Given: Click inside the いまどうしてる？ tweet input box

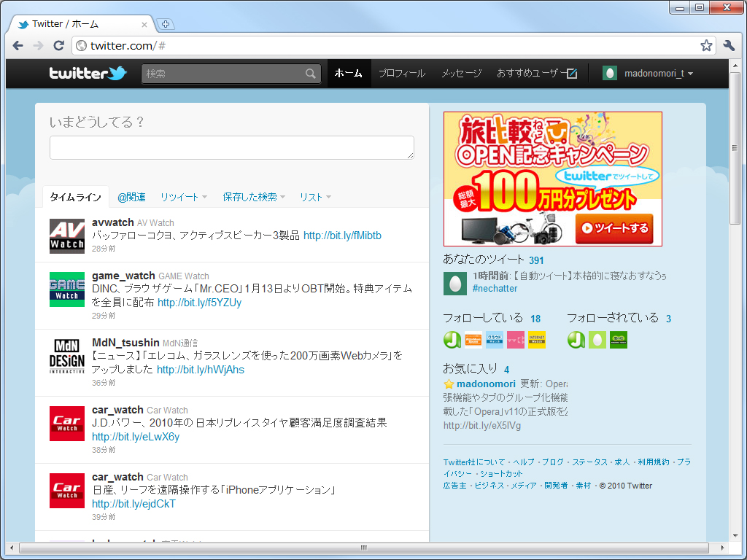Looking at the screenshot, I should tap(231, 147).
